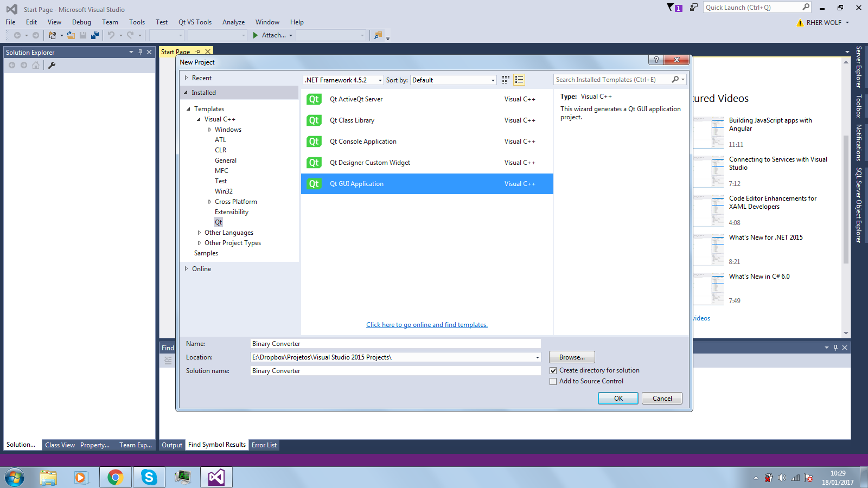The height and width of the screenshot is (488, 868).
Task: Click the Name input field
Action: coord(395,344)
